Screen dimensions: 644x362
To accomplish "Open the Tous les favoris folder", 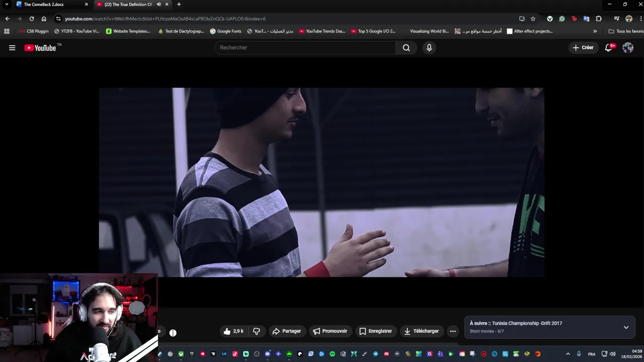I will tap(625, 31).
